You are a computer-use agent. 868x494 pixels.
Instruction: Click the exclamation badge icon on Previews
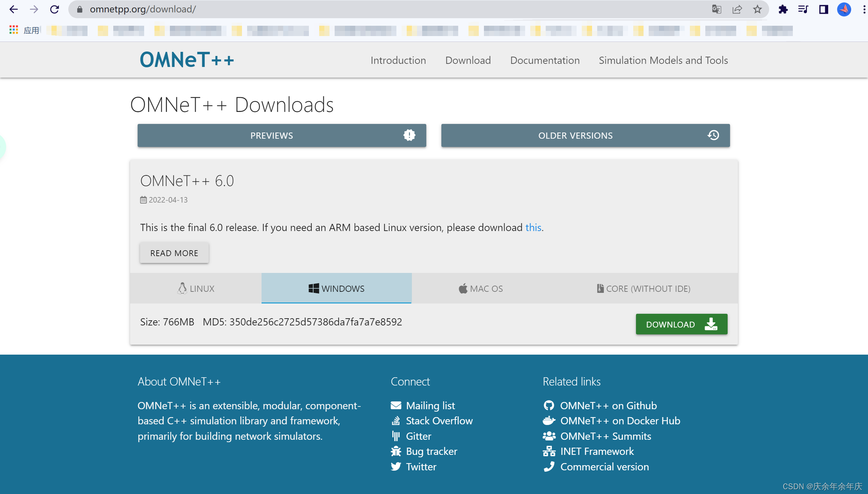tap(409, 135)
